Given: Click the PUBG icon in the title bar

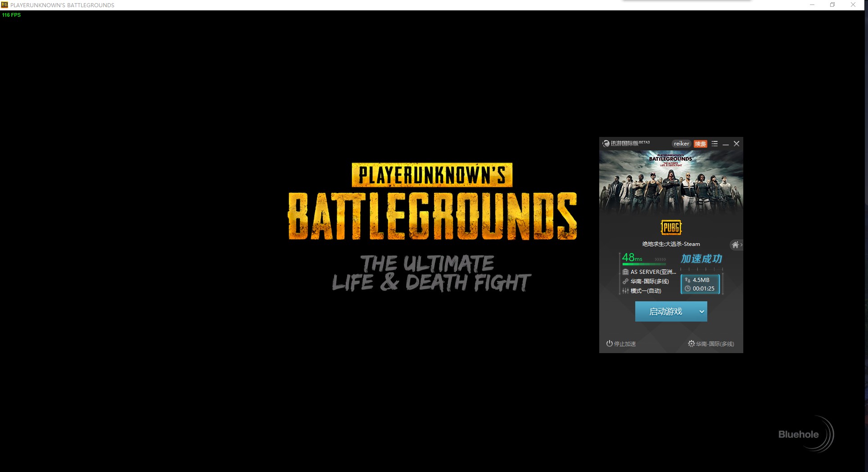Looking at the screenshot, I should [x=5, y=5].
